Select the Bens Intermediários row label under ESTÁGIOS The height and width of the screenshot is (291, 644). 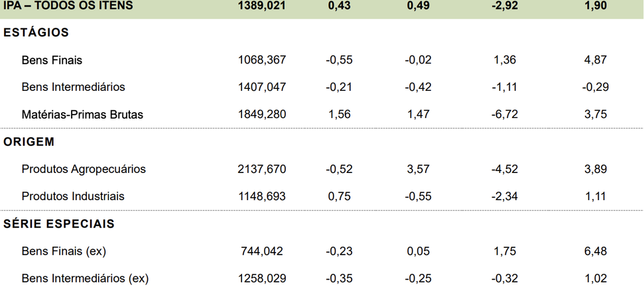pos(73,87)
